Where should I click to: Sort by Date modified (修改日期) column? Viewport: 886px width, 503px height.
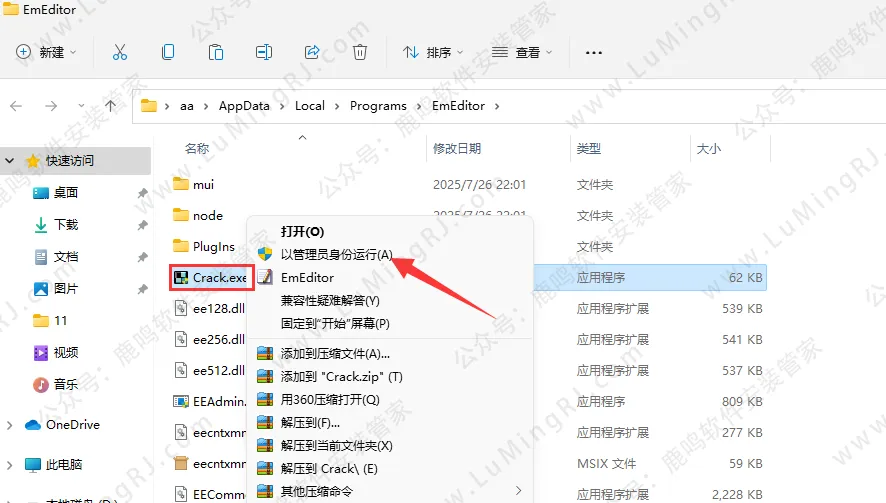(x=457, y=149)
